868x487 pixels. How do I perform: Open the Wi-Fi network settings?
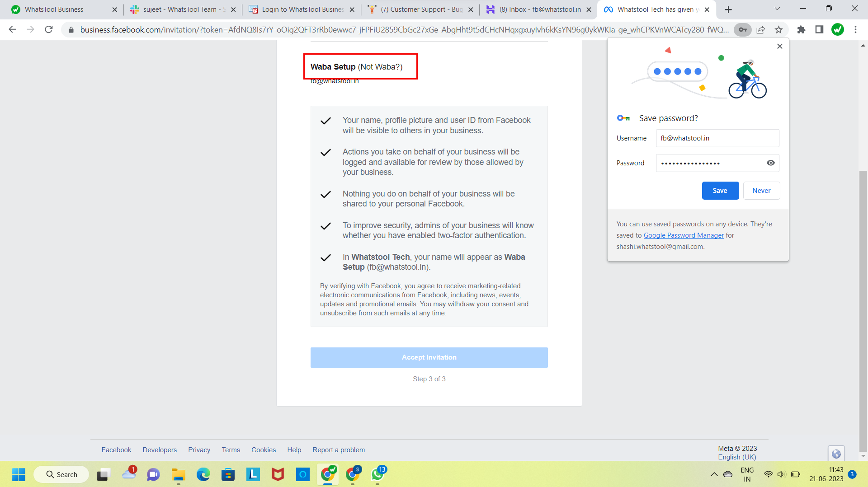768,474
